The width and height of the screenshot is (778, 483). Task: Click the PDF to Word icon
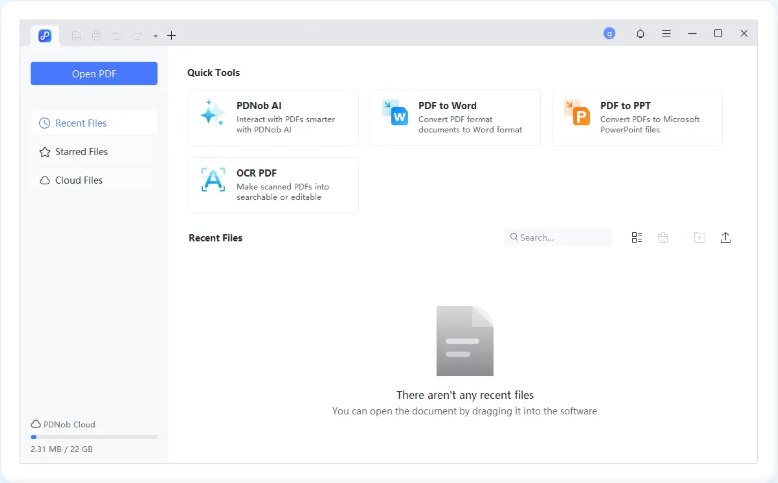pos(395,113)
